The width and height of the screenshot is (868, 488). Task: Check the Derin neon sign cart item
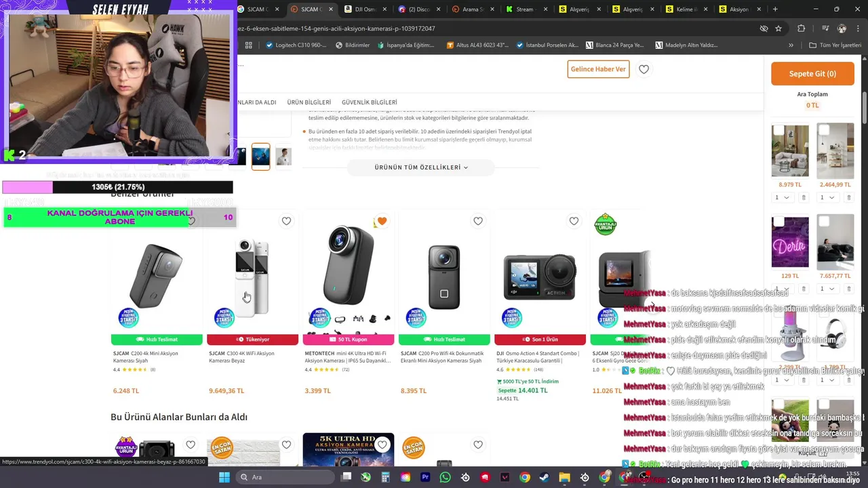[x=778, y=222]
